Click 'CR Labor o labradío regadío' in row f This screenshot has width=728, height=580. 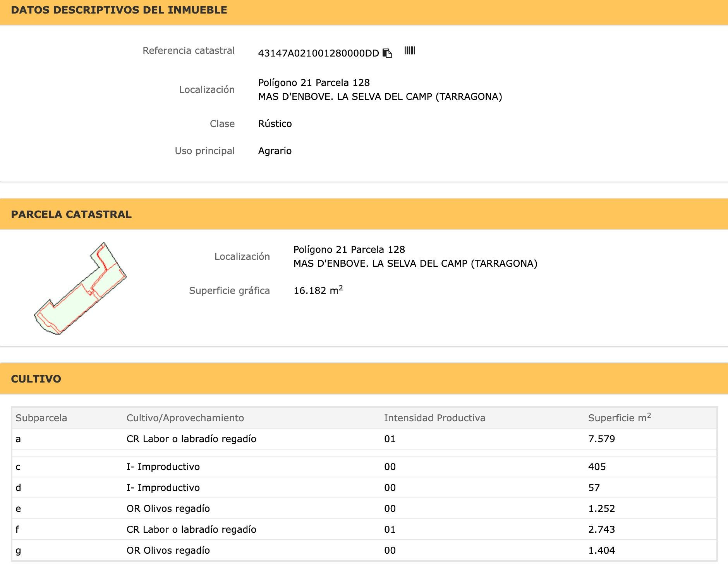pos(191,530)
